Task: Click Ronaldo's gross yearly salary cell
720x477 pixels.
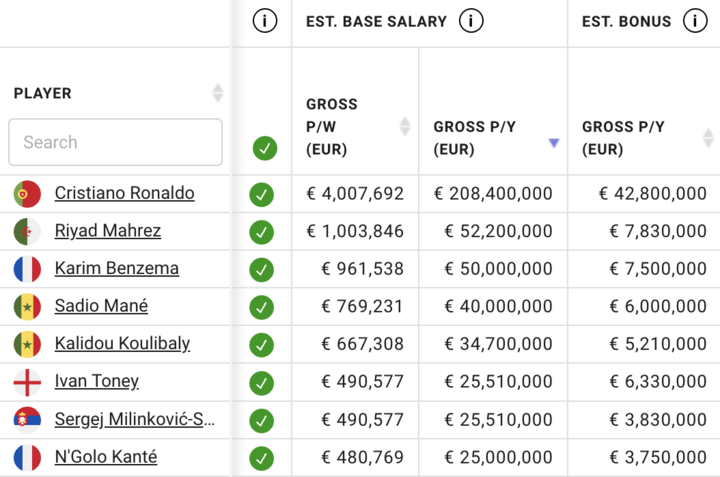Action: 493,193
